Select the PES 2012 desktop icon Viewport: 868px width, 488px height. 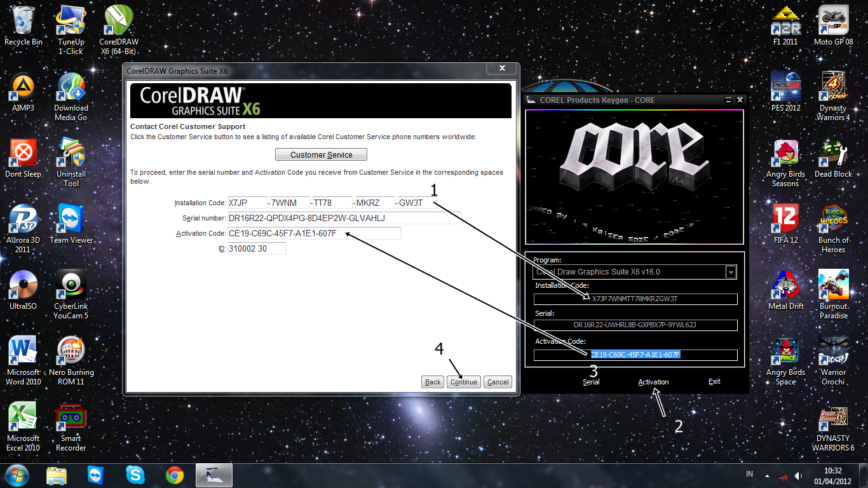point(785,92)
